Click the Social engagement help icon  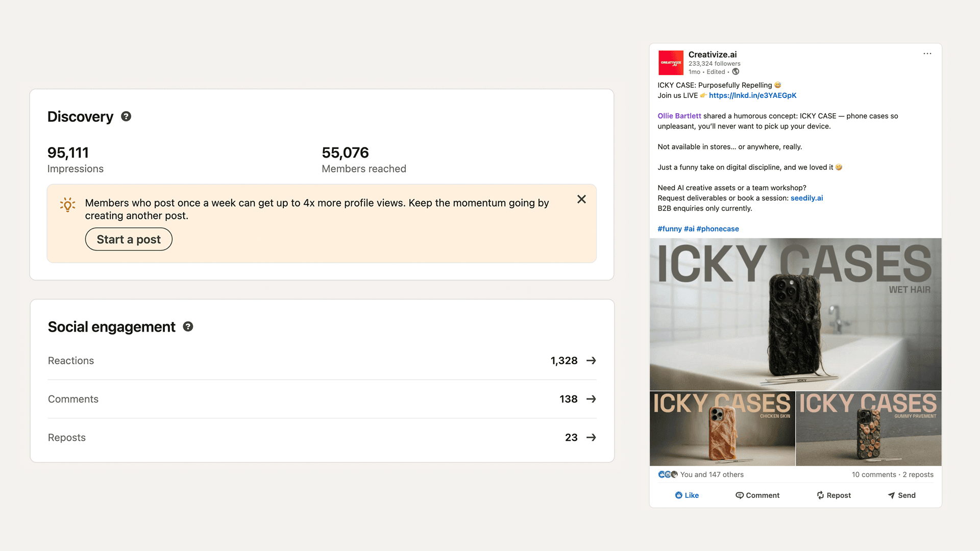188,327
